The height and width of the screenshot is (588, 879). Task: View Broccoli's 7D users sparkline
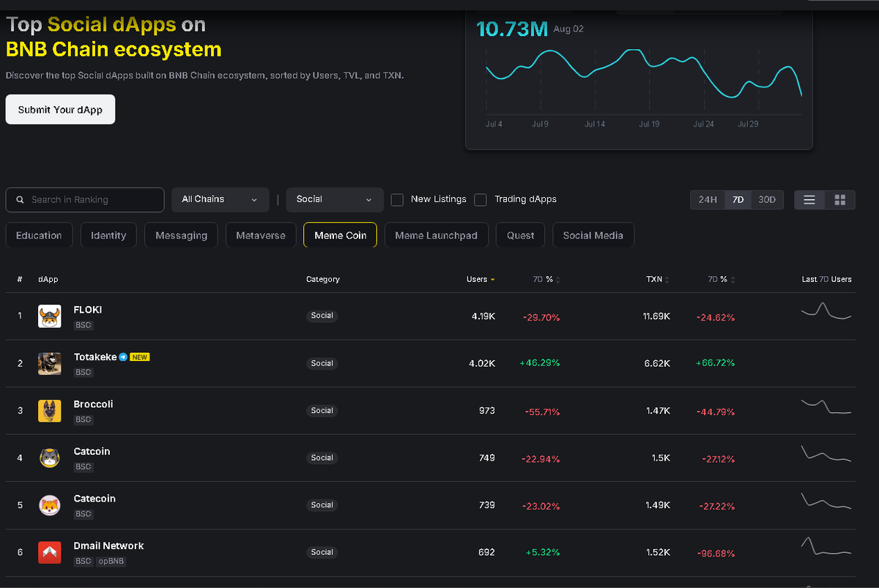(x=826, y=407)
